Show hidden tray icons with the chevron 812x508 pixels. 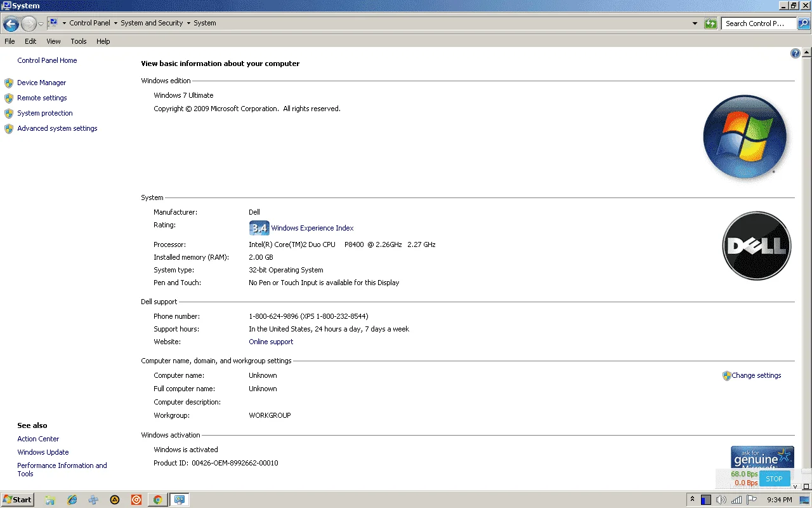coord(693,500)
